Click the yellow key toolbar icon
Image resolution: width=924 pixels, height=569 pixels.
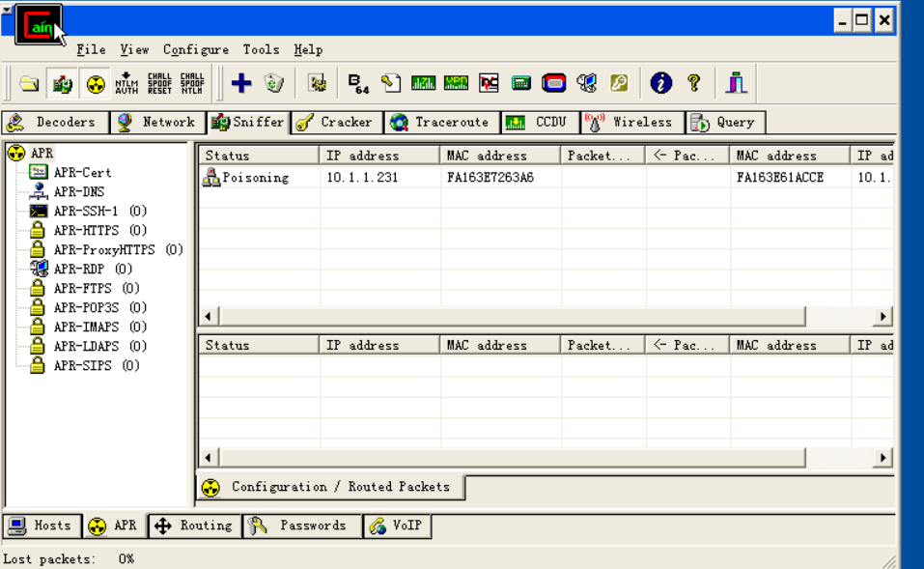click(x=619, y=83)
